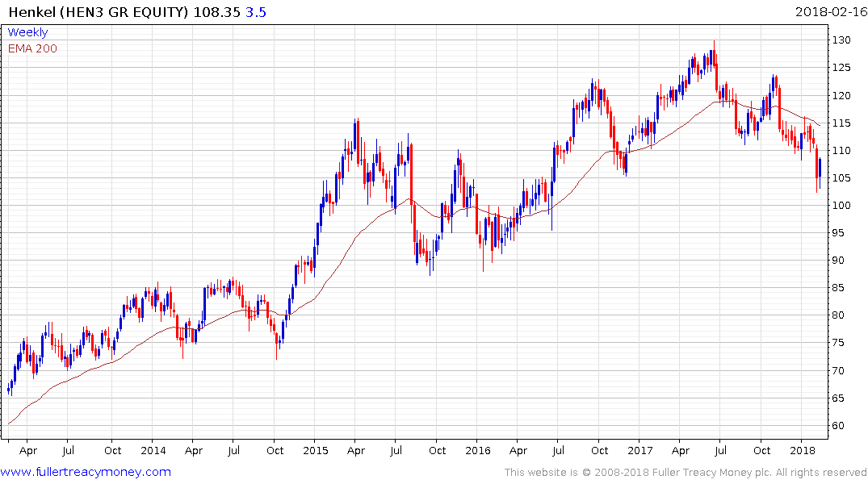Click the Weekly interval label
868x484 pixels.
coord(27,32)
